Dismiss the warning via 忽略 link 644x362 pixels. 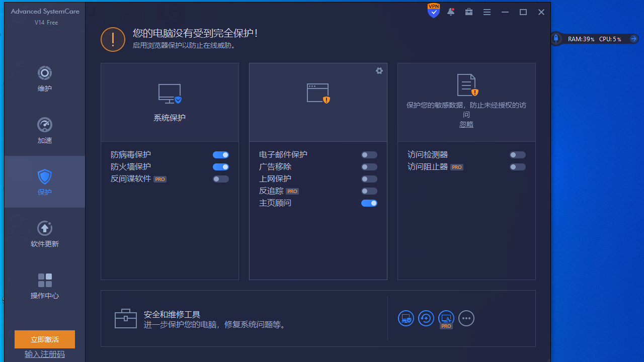point(466,124)
